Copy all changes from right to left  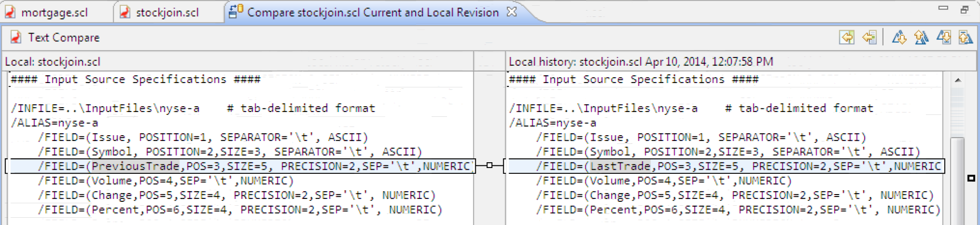847,37
